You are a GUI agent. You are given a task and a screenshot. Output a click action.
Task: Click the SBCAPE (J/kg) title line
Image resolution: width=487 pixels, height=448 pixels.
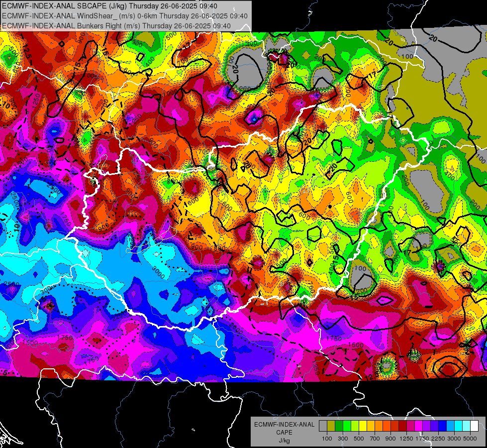pyautogui.click(x=109, y=6)
